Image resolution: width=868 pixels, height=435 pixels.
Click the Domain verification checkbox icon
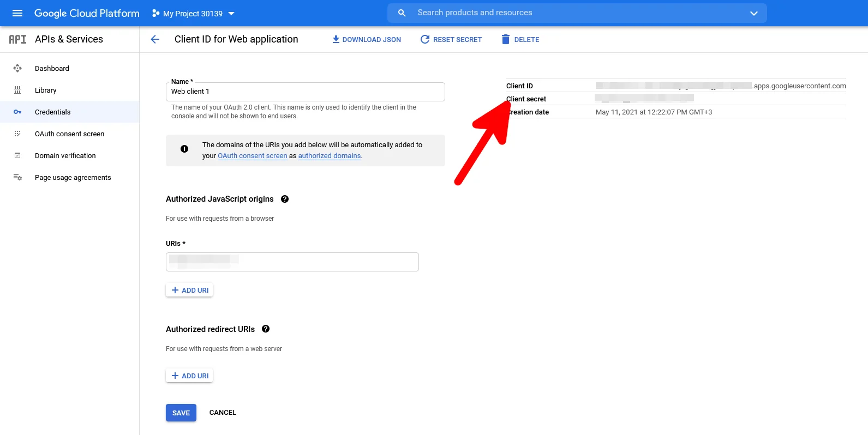point(17,155)
